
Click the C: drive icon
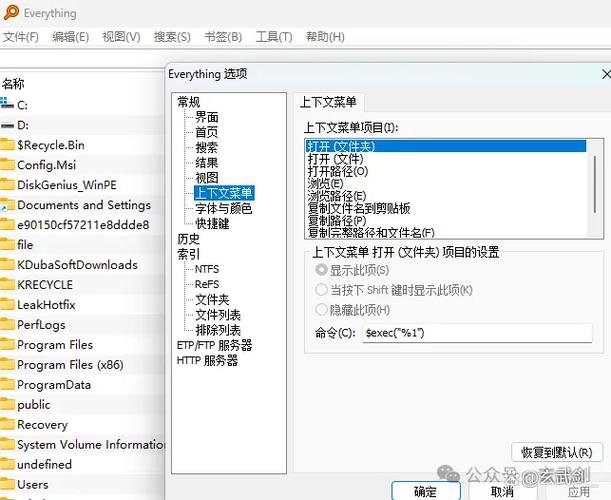click(7, 104)
